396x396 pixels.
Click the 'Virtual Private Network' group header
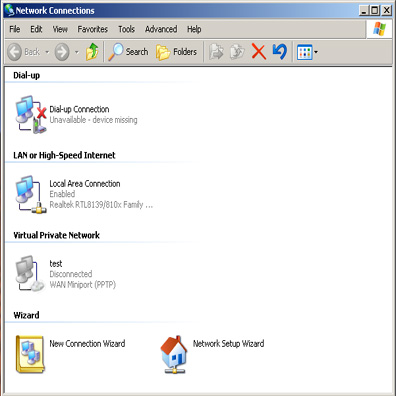pyautogui.click(x=56, y=235)
